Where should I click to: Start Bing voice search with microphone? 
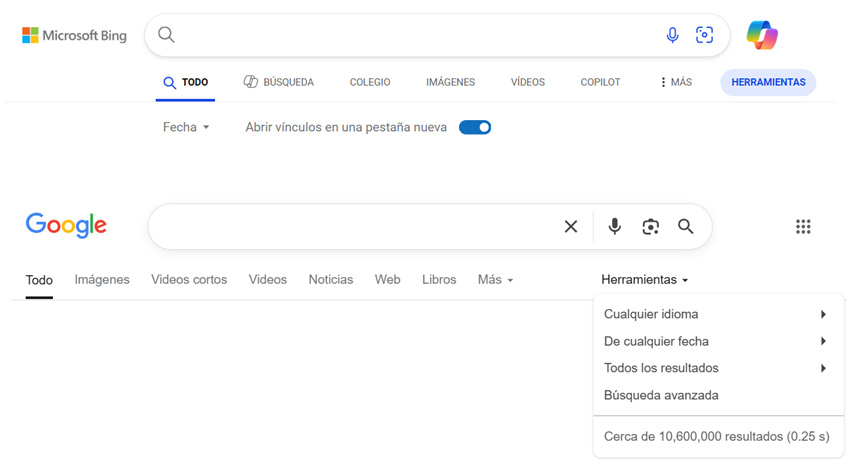[672, 35]
